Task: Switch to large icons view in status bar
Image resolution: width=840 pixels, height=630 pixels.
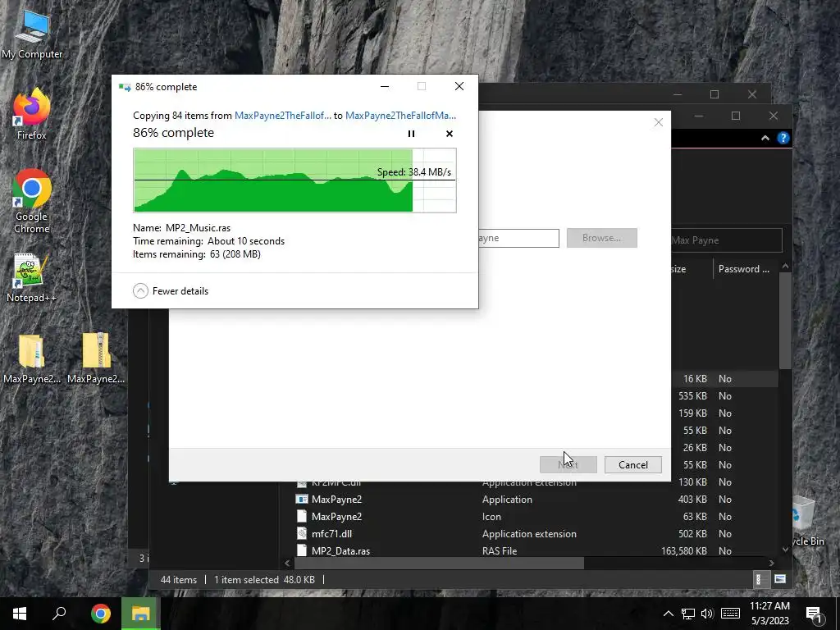Action: click(780, 579)
